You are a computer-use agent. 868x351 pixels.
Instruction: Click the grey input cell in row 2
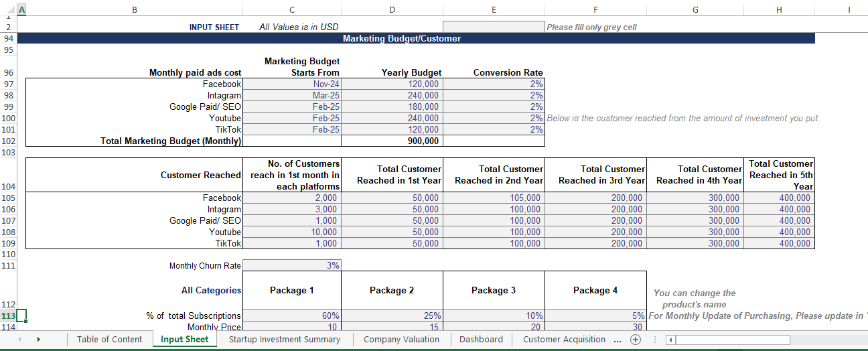(x=494, y=27)
